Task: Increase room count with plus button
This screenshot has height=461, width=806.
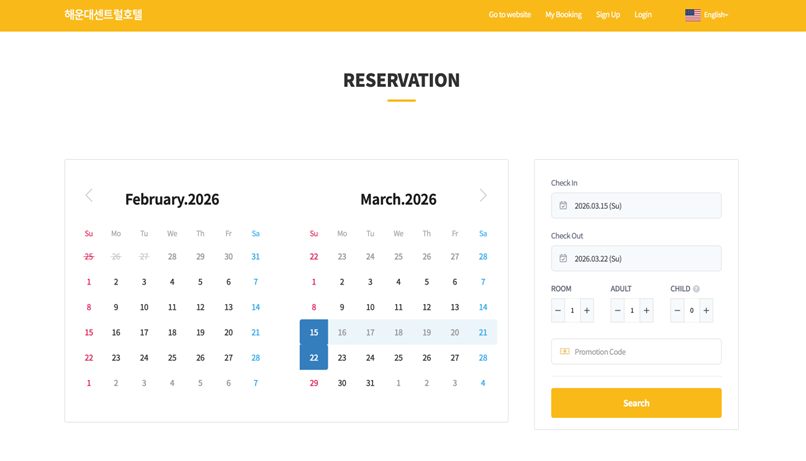Action: click(x=587, y=311)
